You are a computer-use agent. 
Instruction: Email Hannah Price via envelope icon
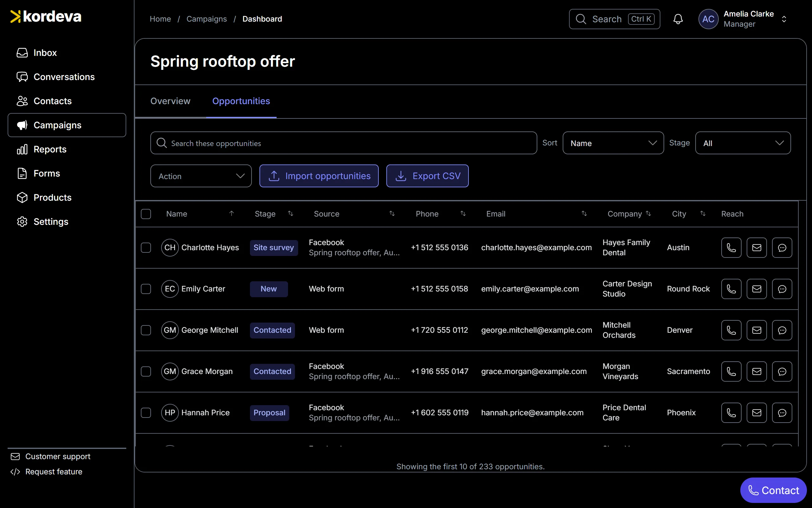point(756,413)
